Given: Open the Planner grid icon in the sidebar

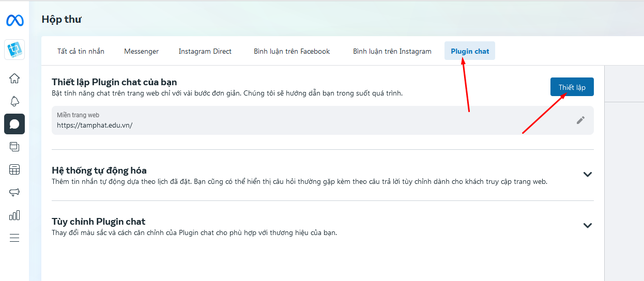Looking at the screenshot, I should click(14, 169).
